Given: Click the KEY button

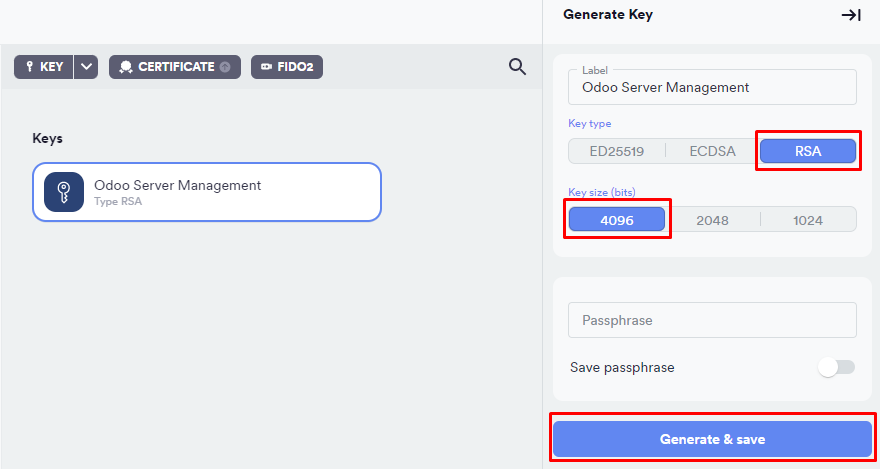Looking at the screenshot, I should [43, 67].
